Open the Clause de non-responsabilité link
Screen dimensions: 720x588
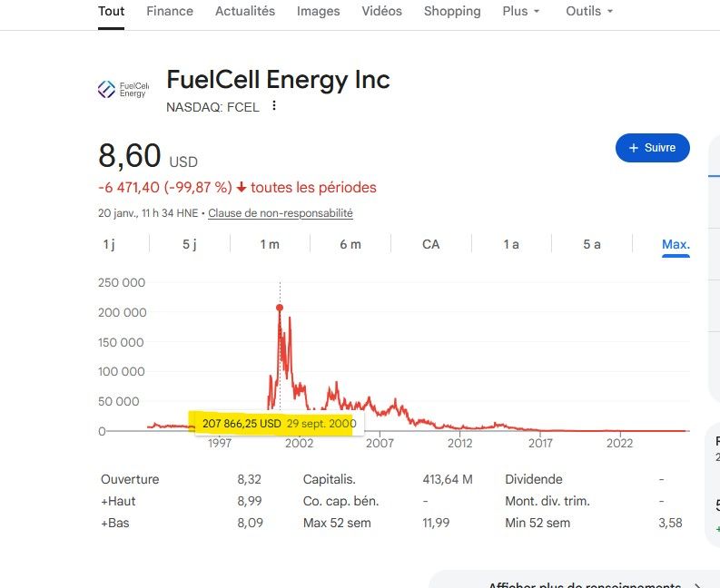[281, 213]
